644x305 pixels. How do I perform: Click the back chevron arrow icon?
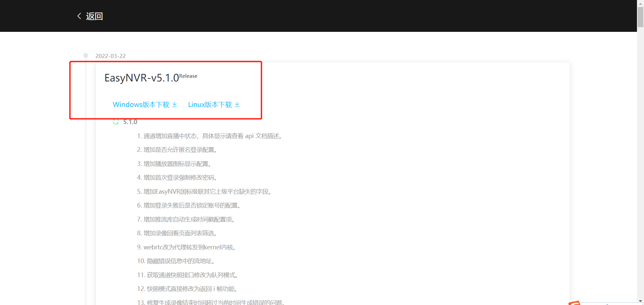point(79,16)
